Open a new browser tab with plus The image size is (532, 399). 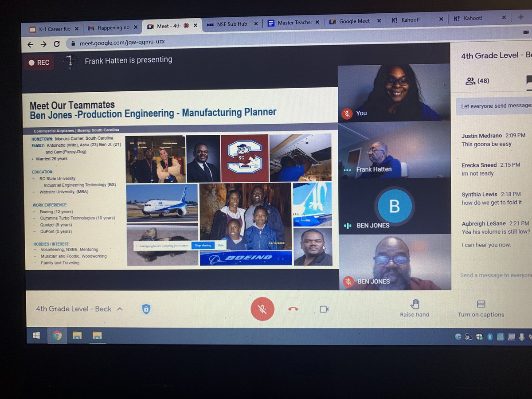coord(520,17)
